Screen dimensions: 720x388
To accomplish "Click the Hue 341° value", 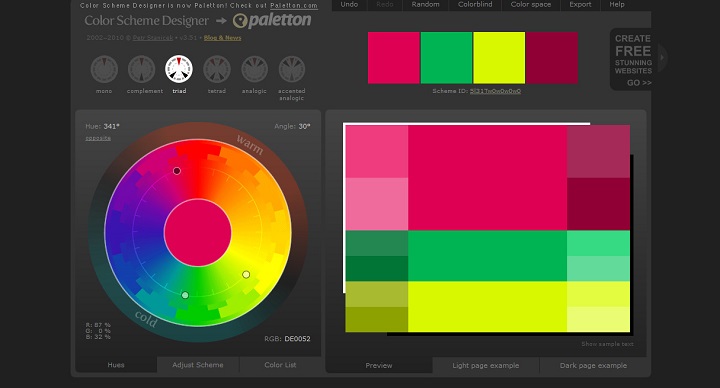I will pos(112,126).
